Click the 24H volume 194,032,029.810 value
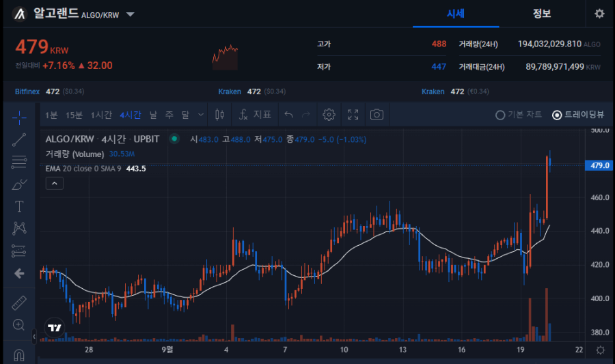 point(549,44)
